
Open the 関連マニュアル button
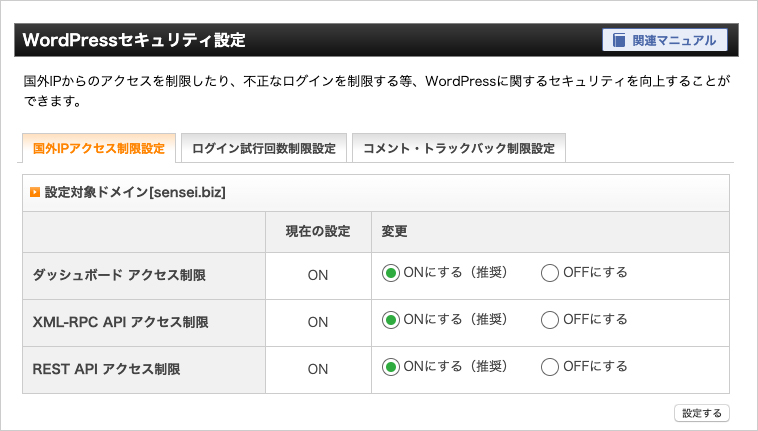tap(665, 40)
